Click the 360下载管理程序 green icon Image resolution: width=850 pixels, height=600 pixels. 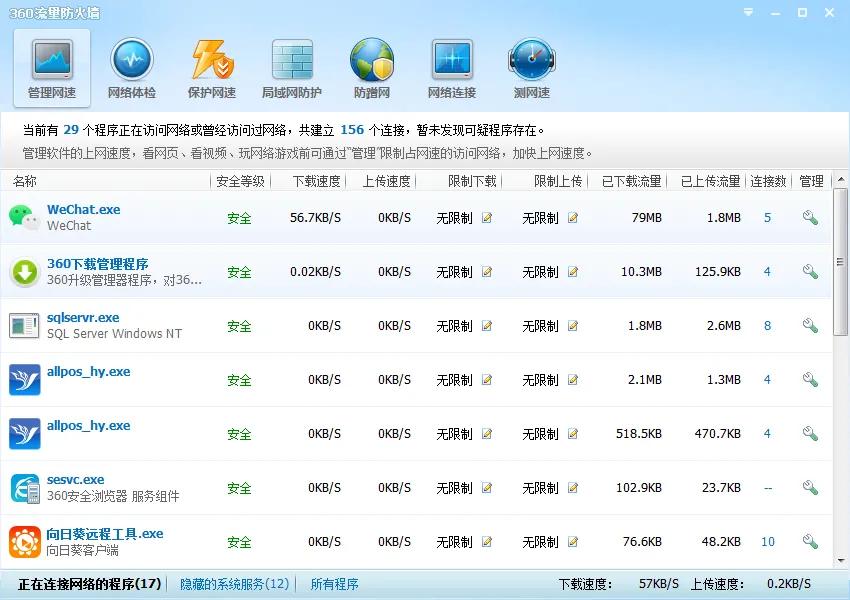coord(23,270)
